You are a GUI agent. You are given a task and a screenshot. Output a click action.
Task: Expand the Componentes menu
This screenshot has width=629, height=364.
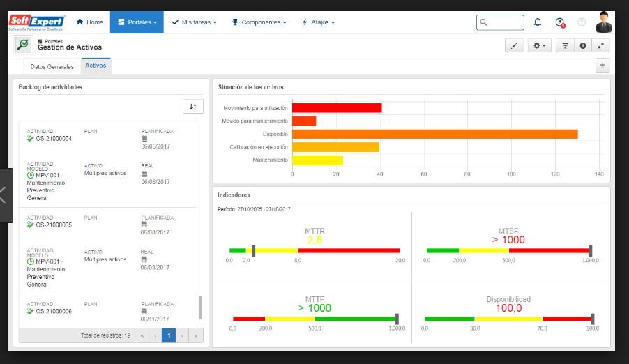259,22
